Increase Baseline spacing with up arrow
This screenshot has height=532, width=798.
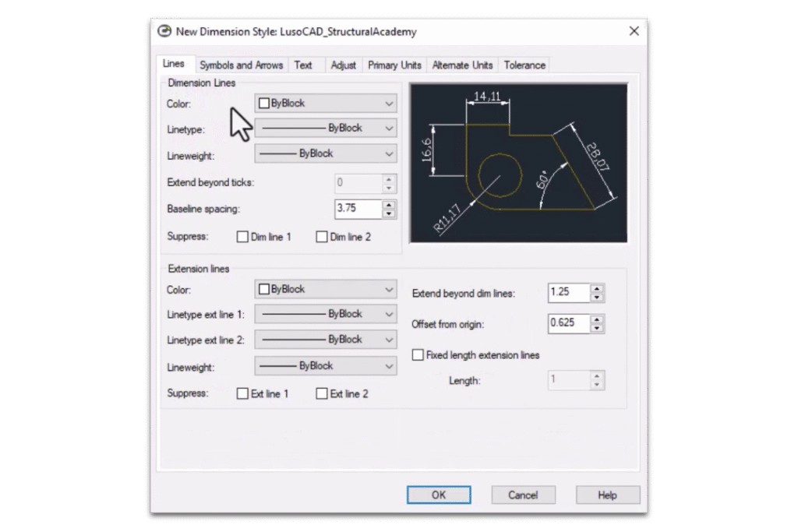pyautogui.click(x=389, y=204)
